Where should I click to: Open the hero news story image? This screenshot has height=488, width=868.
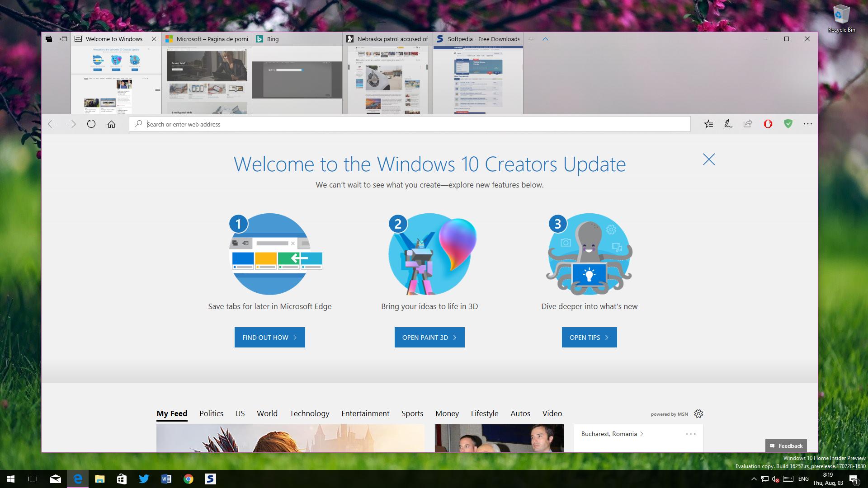click(290, 438)
